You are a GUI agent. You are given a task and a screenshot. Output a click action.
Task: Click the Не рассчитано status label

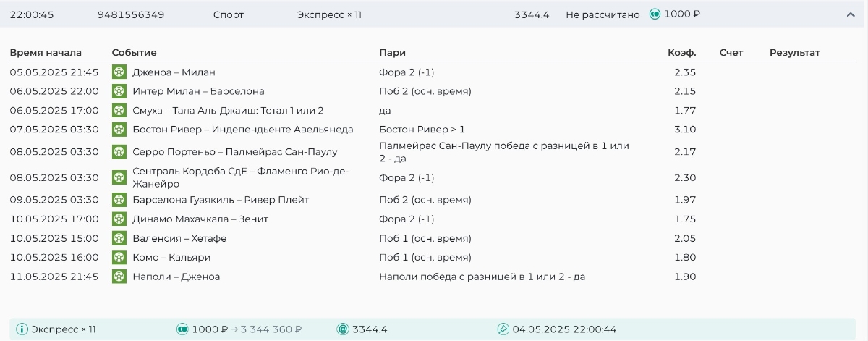point(603,14)
